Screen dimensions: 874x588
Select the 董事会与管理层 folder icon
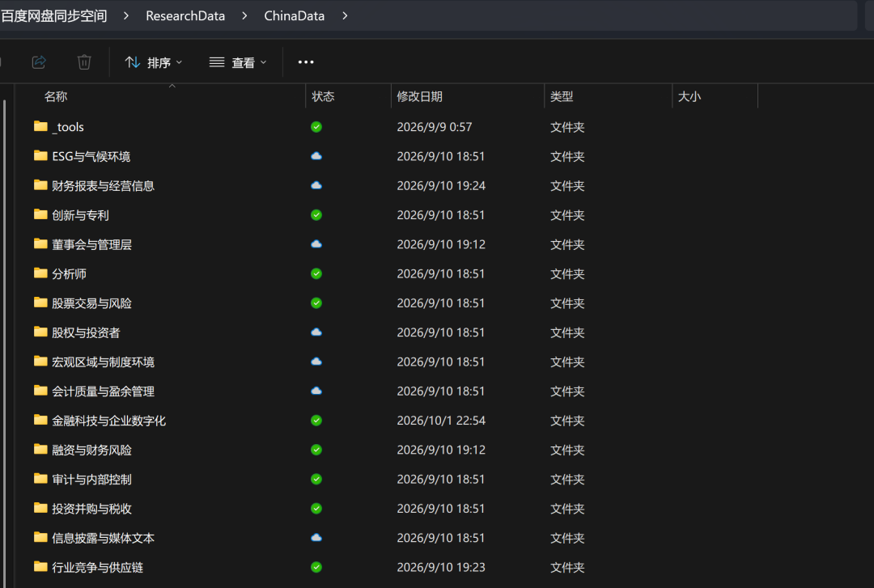[40, 243]
